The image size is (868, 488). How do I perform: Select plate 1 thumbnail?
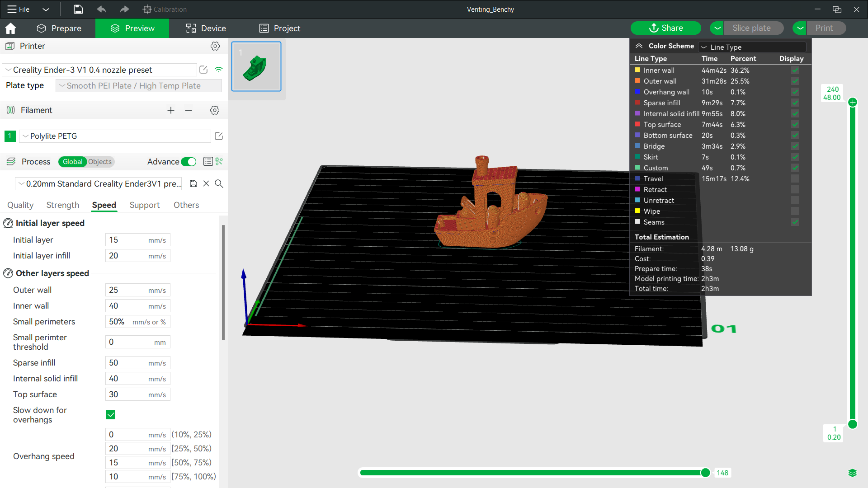pos(256,66)
